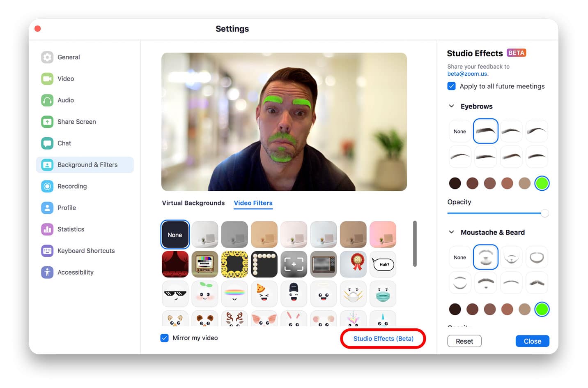Apply the rainbow headband filter
This screenshot has height=388, width=588.
point(234,294)
